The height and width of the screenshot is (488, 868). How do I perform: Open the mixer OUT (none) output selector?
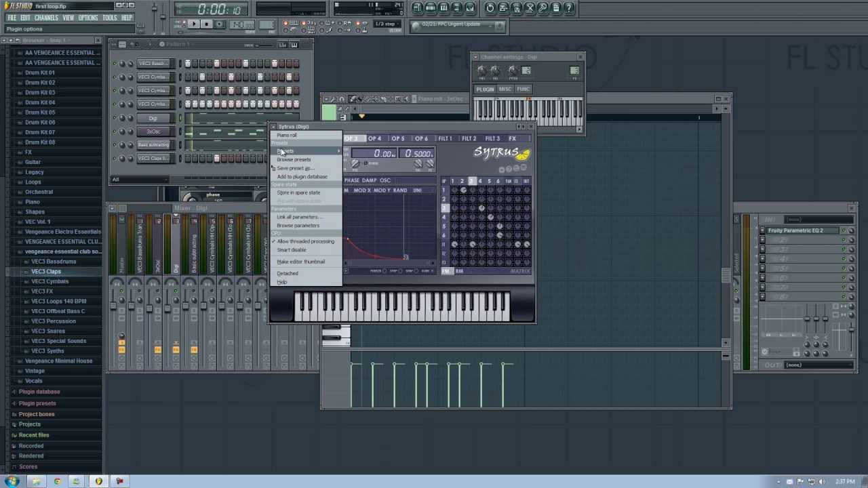pyautogui.click(x=818, y=365)
